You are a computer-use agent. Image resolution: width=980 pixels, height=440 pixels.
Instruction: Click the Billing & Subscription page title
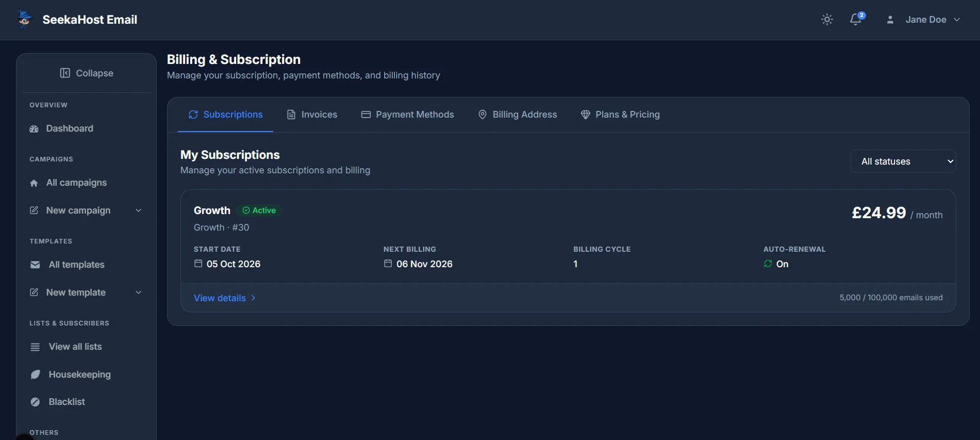[x=234, y=59]
